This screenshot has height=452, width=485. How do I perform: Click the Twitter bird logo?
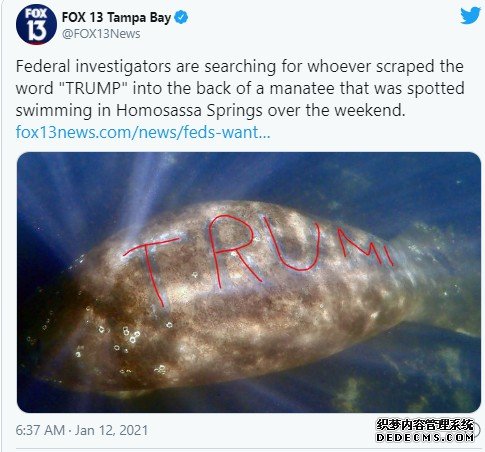[470, 16]
